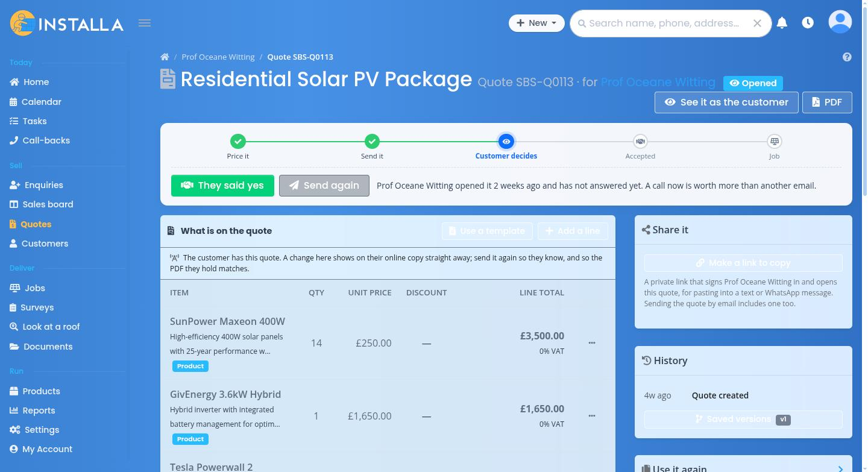Viewport: 868px width, 472px height.
Task: Open row options for GivEnergy 3.6kW Hybrid
Action: tap(591, 416)
